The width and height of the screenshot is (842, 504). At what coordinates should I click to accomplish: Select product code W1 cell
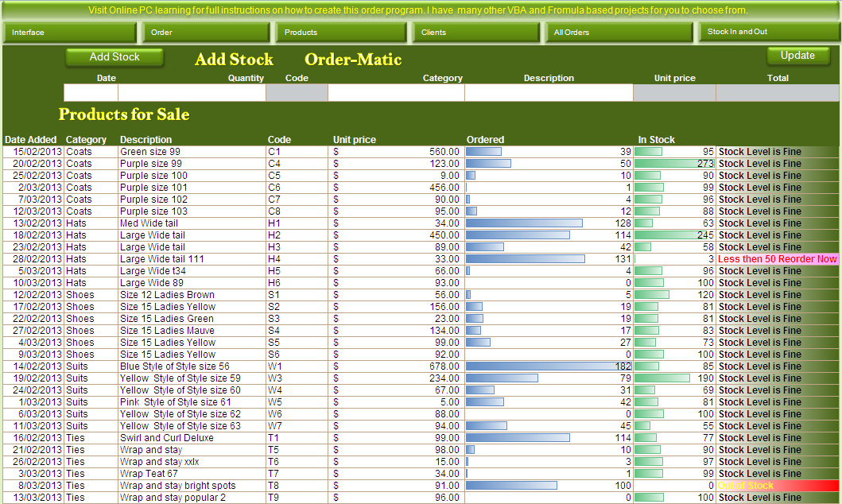[x=297, y=366]
